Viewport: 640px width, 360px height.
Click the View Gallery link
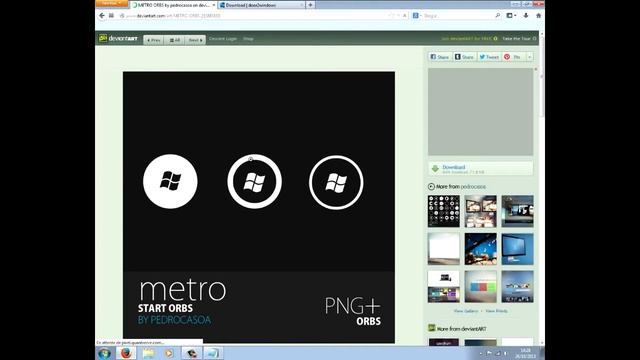(x=466, y=311)
